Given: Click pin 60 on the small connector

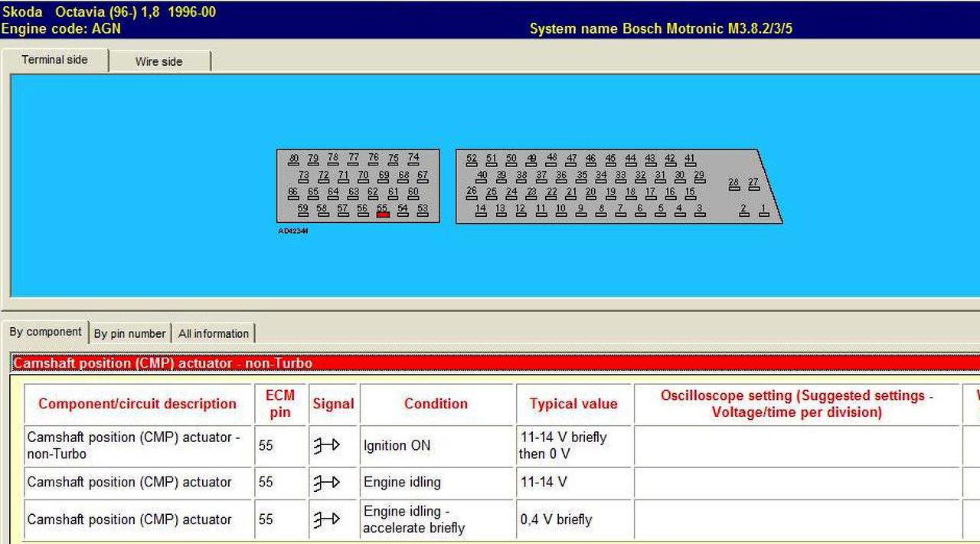Looking at the screenshot, I should click(x=413, y=195).
